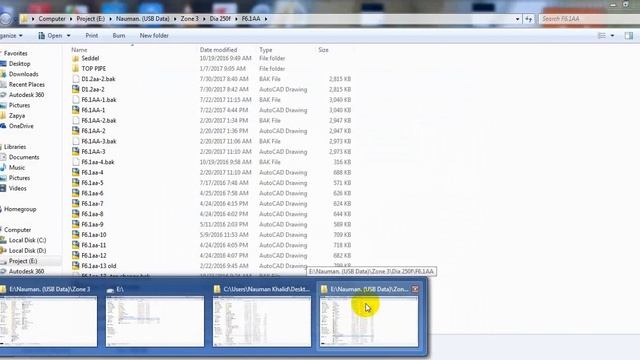Open Music library

pyautogui.click(x=17, y=168)
